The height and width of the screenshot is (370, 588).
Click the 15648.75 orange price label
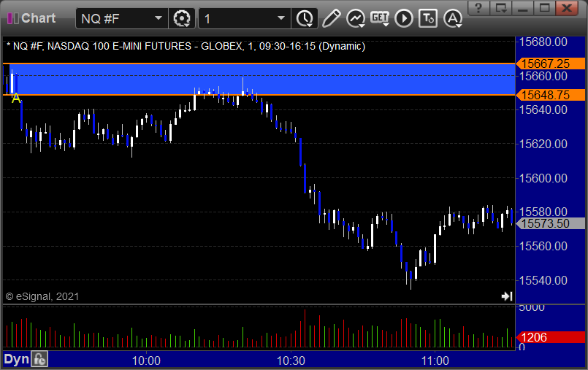coord(551,95)
